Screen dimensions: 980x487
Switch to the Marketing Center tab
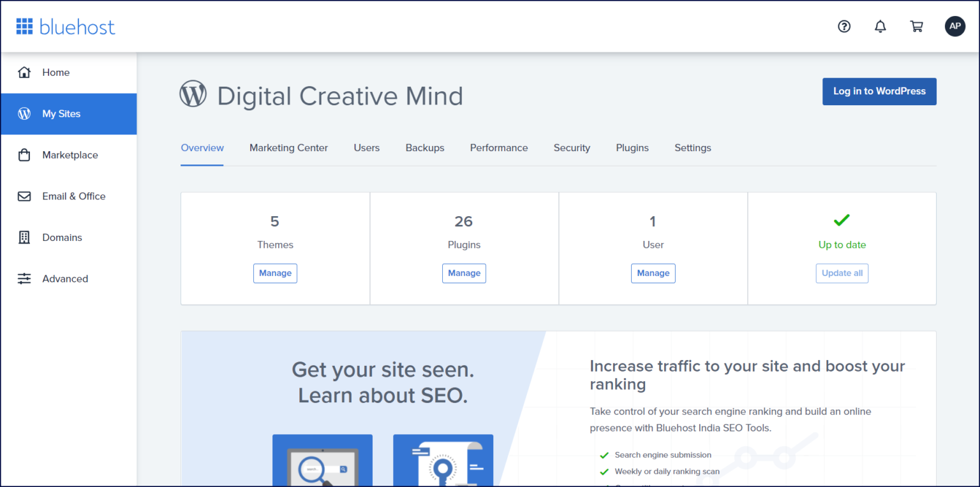tap(288, 148)
